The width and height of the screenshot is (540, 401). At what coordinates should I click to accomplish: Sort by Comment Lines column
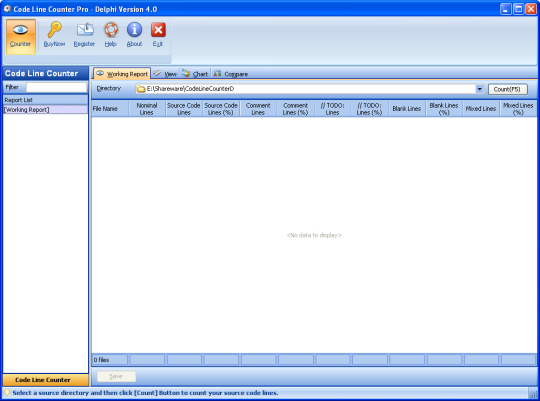click(x=258, y=109)
